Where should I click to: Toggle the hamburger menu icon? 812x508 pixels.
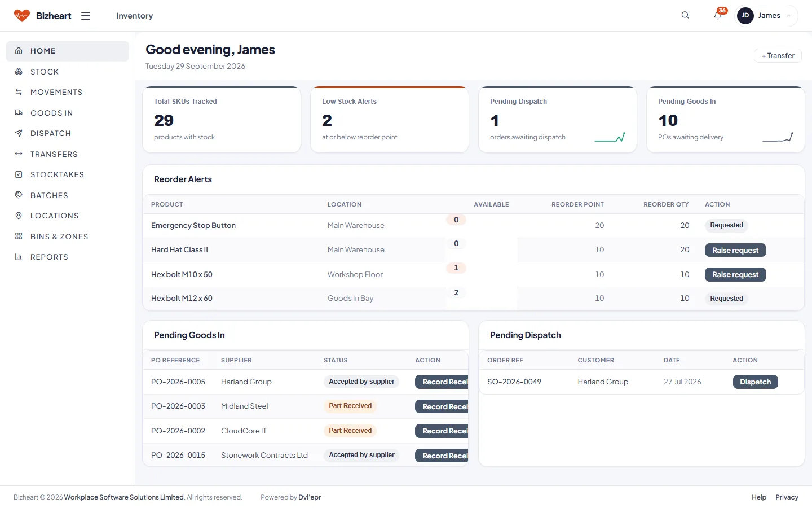pos(86,16)
